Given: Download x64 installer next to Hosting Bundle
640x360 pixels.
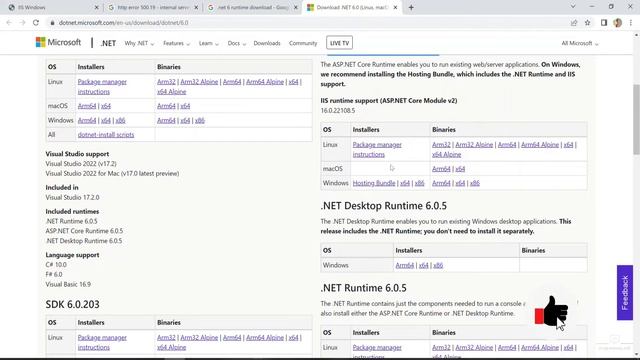Looking at the screenshot, I should pyautogui.click(x=405, y=183).
